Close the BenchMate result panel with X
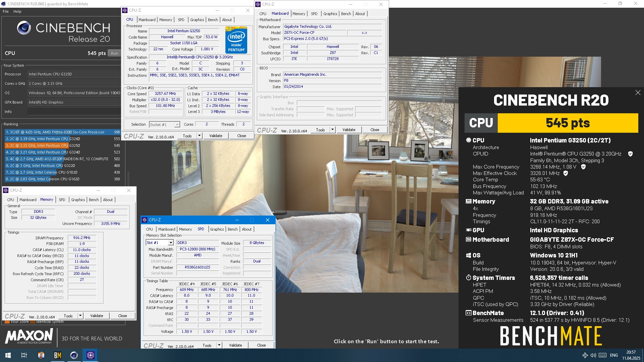This screenshot has width=644, height=362. pos(638,93)
